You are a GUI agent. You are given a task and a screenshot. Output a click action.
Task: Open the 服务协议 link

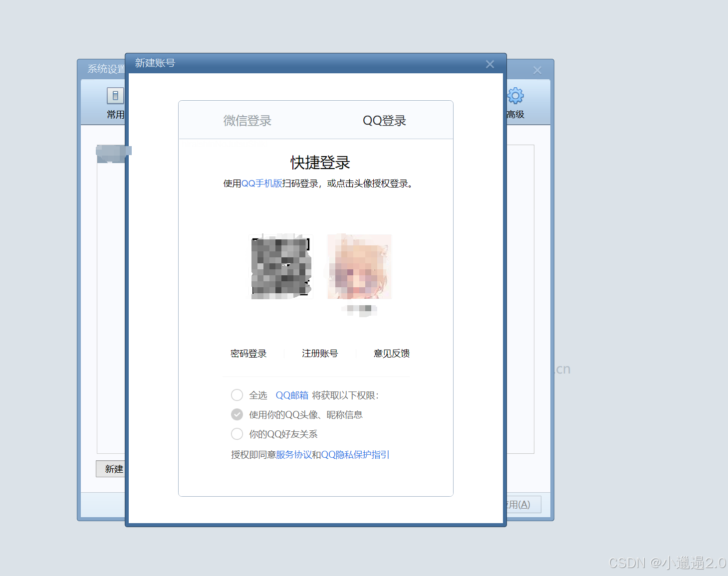[x=294, y=455]
